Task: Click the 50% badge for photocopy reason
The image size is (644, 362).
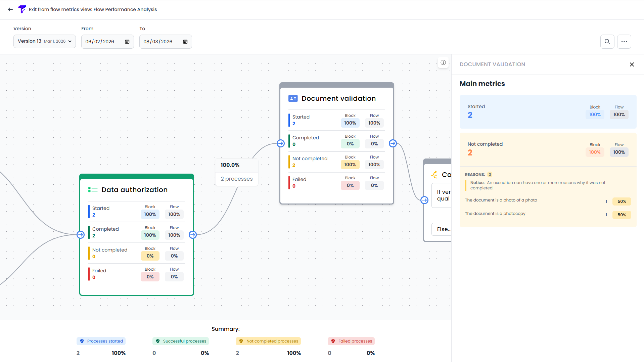Action: [622, 215]
